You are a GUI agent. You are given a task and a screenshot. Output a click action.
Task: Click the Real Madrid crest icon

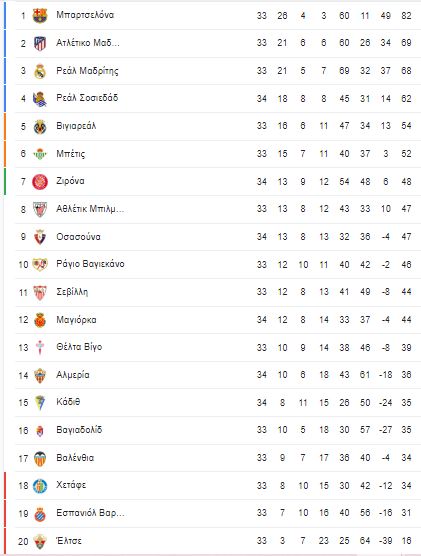point(40,71)
